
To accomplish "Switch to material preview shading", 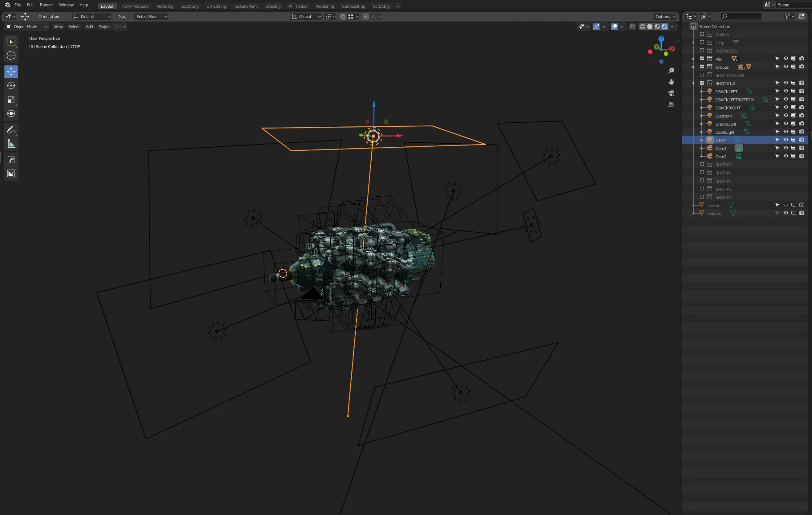I will click(x=657, y=27).
